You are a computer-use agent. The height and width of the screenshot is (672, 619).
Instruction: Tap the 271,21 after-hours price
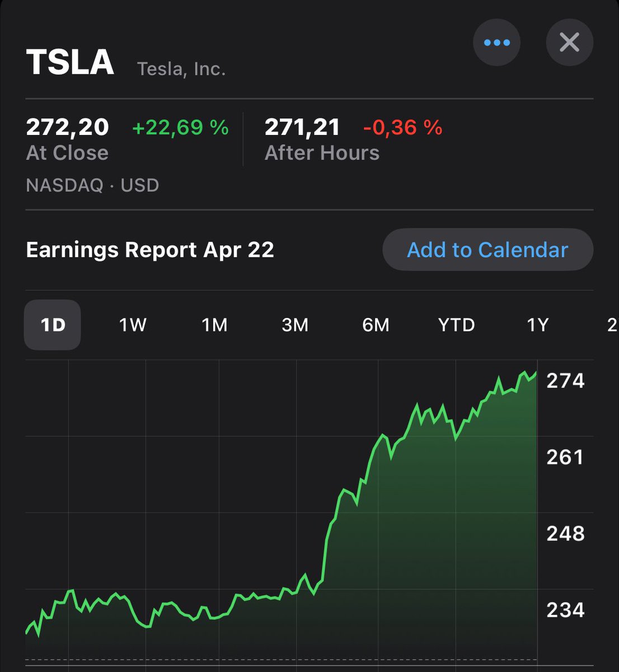(302, 127)
